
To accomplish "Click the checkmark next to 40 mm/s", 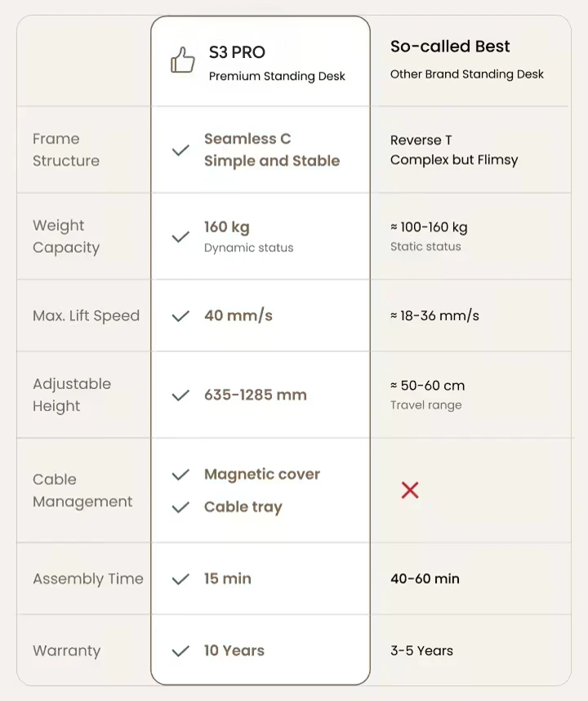I will [x=180, y=316].
